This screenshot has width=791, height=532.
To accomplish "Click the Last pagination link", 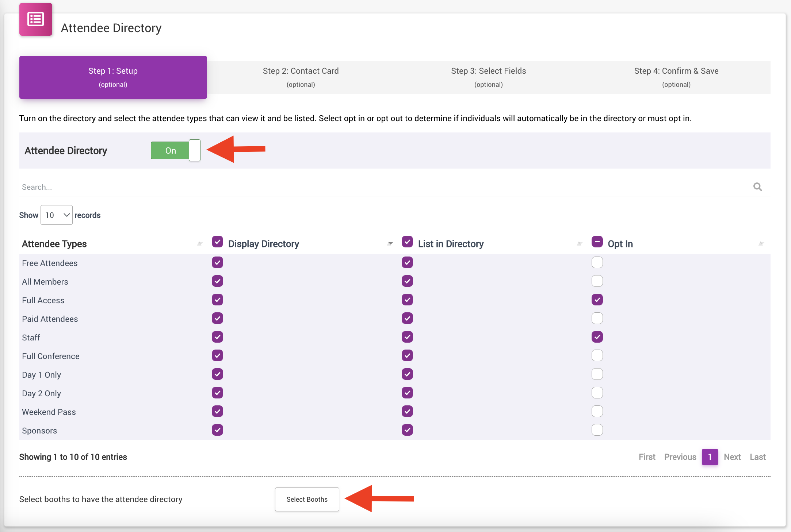I will pos(757,457).
